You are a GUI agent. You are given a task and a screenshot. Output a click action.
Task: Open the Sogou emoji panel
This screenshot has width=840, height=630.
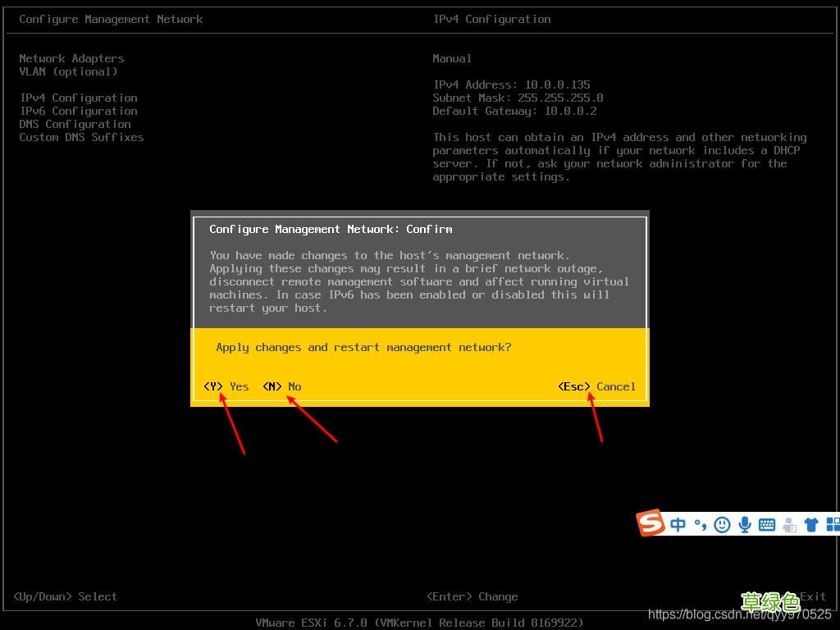point(724,524)
